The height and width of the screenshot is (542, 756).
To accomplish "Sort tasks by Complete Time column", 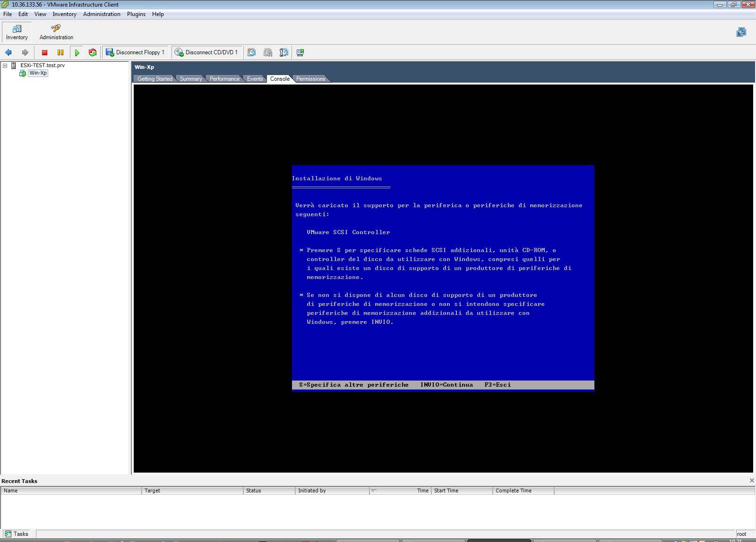I will pos(523,491).
